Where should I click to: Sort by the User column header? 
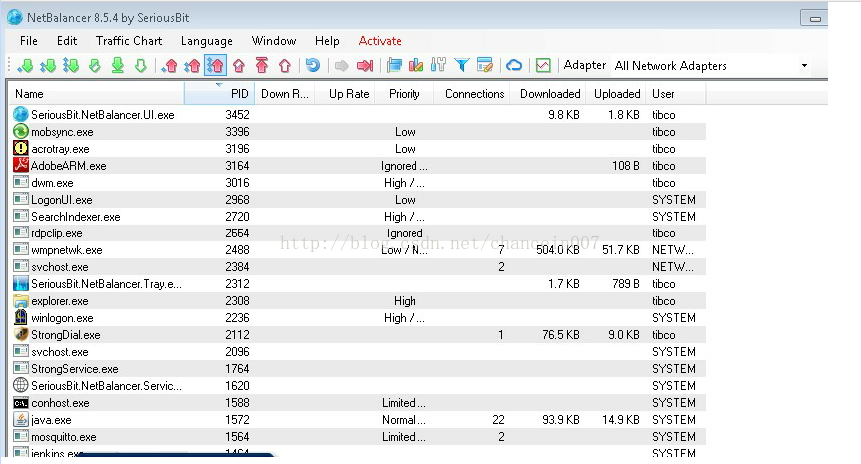tap(676, 94)
